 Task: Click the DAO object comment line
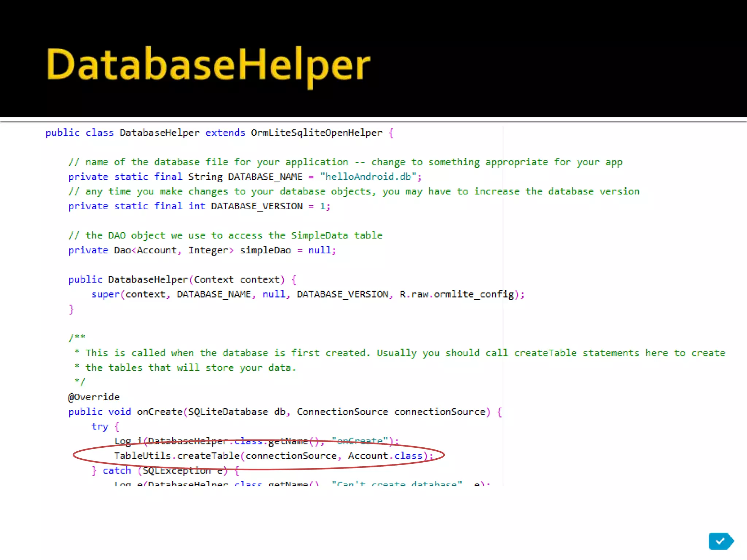click(x=225, y=236)
